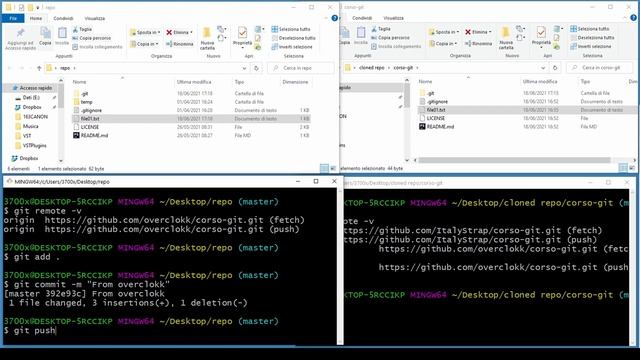Switch repo window to details view icon
This screenshot has height=360, width=640.
coord(324,168)
